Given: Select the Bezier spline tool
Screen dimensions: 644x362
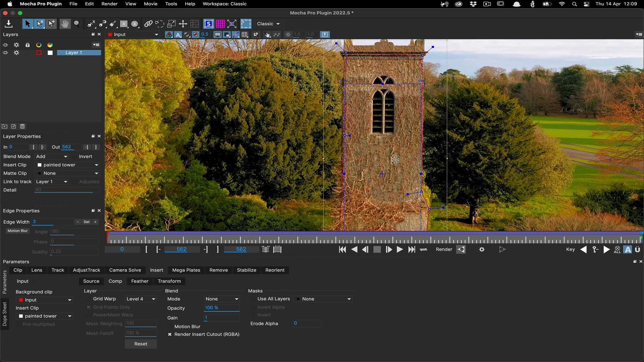Looking at the screenshot, I should (102, 24).
